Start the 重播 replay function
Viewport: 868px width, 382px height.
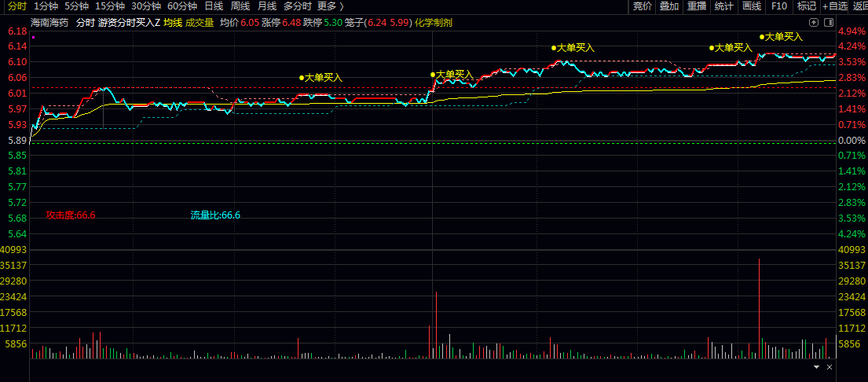tap(697, 6)
